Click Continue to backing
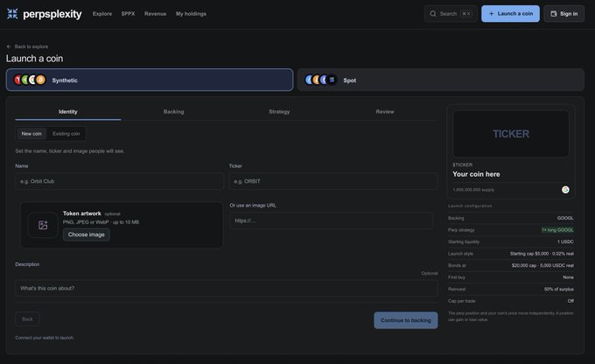This screenshot has height=364, width=595. point(406,320)
